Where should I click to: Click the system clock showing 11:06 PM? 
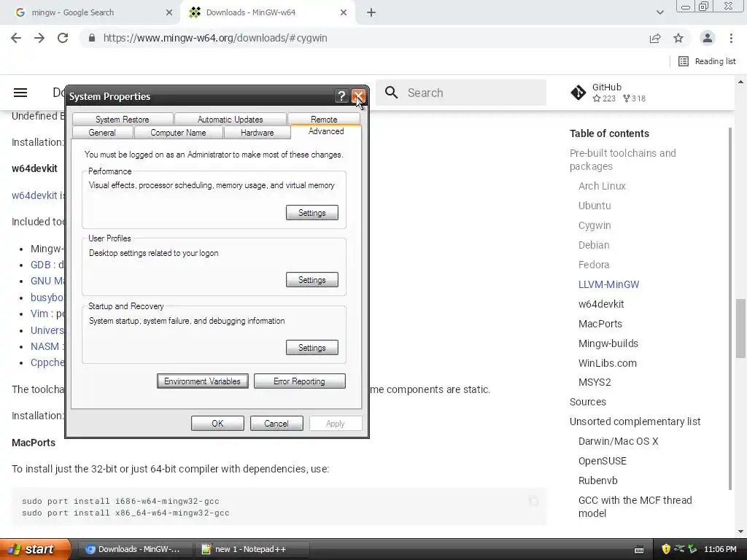pos(720,549)
